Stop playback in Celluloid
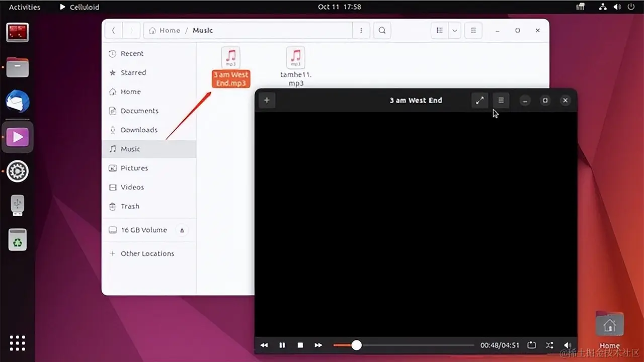 click(300, 345)
